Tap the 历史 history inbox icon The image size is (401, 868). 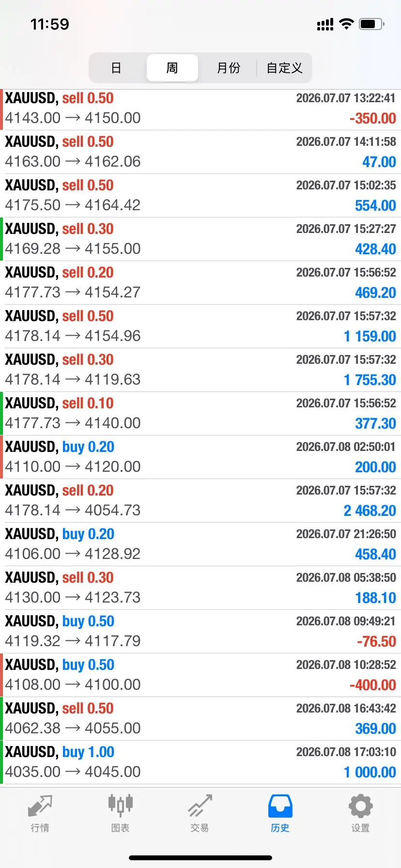280,806
